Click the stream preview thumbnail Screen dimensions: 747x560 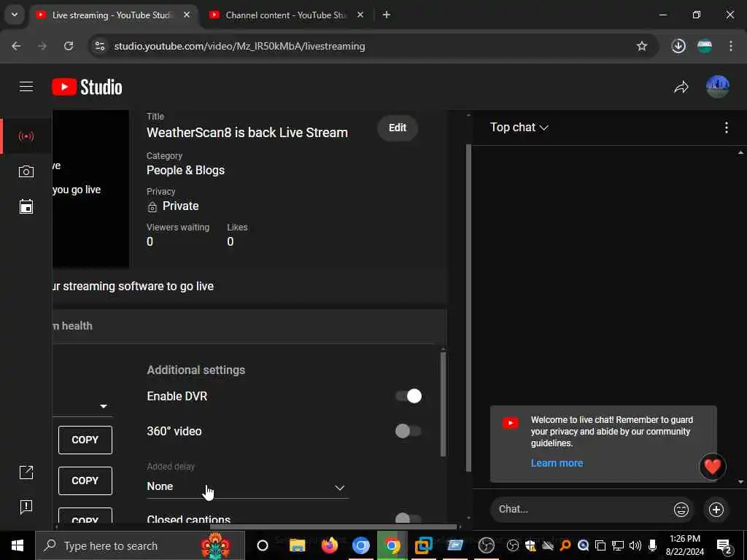click(x=90, y=189)
